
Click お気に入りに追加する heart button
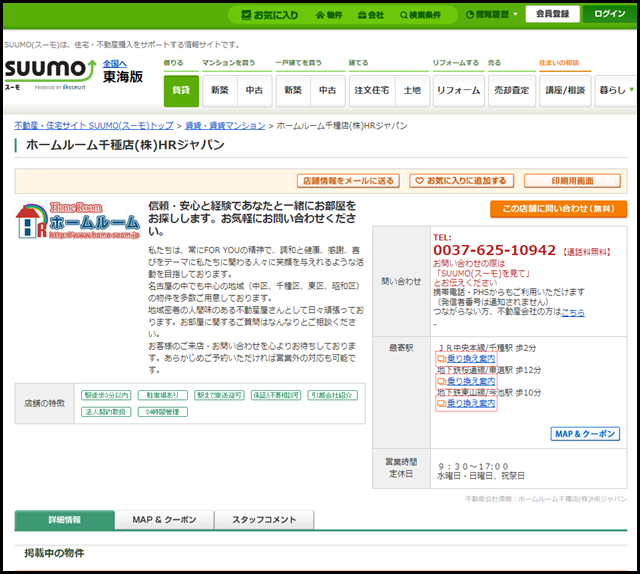(x=462, y=181)
